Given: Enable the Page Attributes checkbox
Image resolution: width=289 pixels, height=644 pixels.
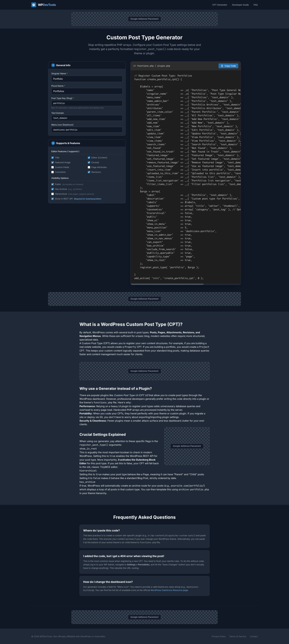Looking at the screenshot, I should pos(89,167).
